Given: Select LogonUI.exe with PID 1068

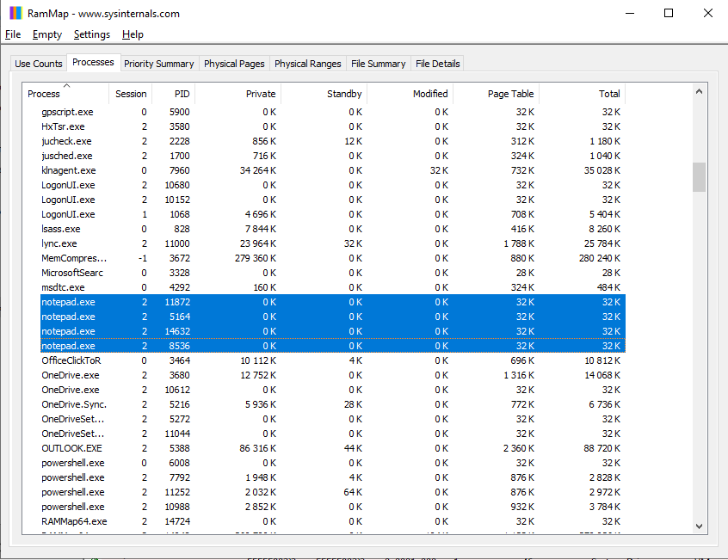Looking at the screenshot, I should click(333, 214).
